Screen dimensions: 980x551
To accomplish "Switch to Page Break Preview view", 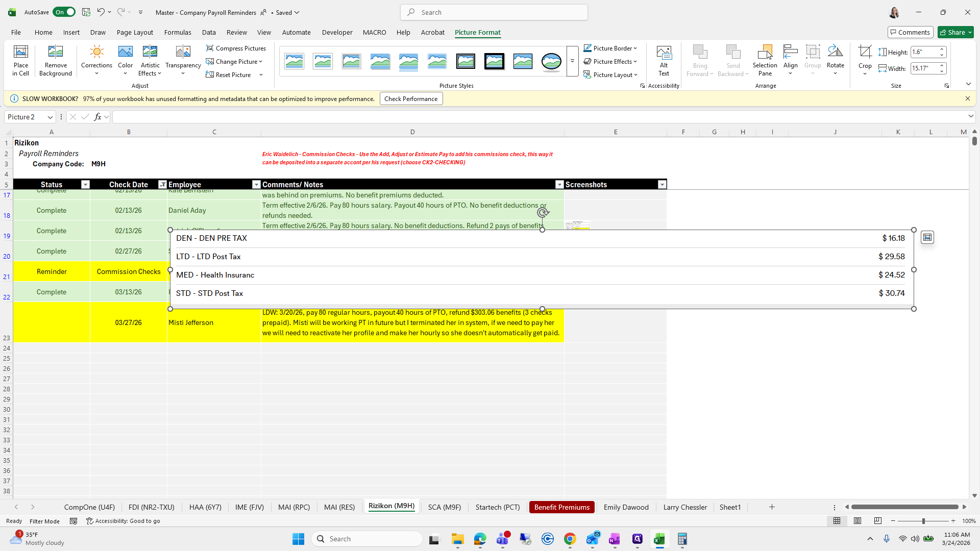I will [x=877, y=521].
